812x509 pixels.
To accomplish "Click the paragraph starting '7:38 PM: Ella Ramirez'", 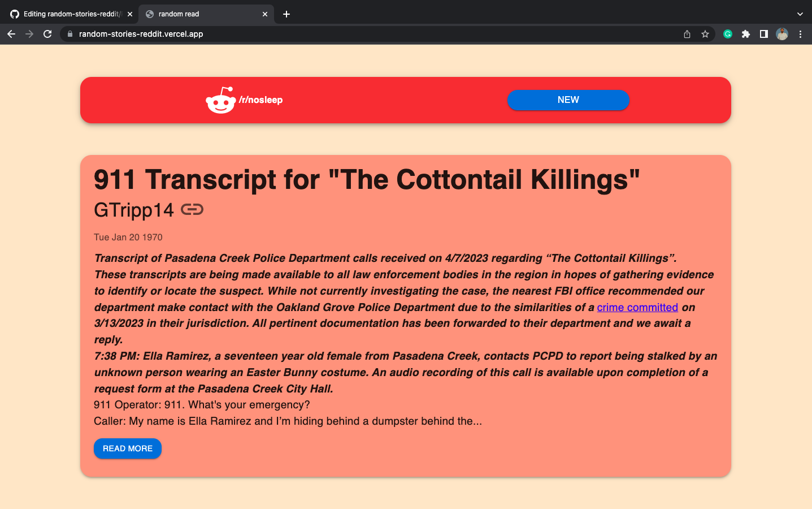I will (406, 372).
